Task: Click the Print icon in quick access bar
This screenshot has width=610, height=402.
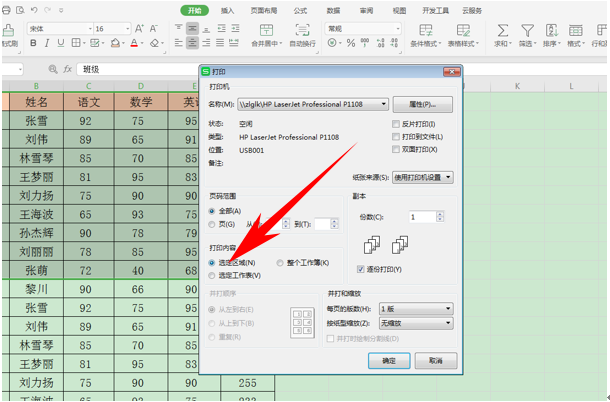Action: tap(6, 10)
